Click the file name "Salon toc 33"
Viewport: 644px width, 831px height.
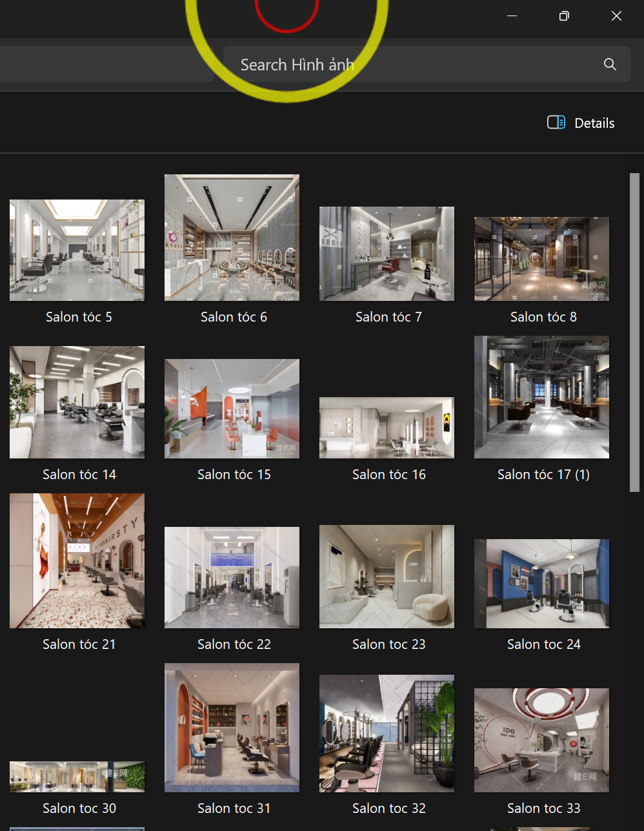pos(544,808)
